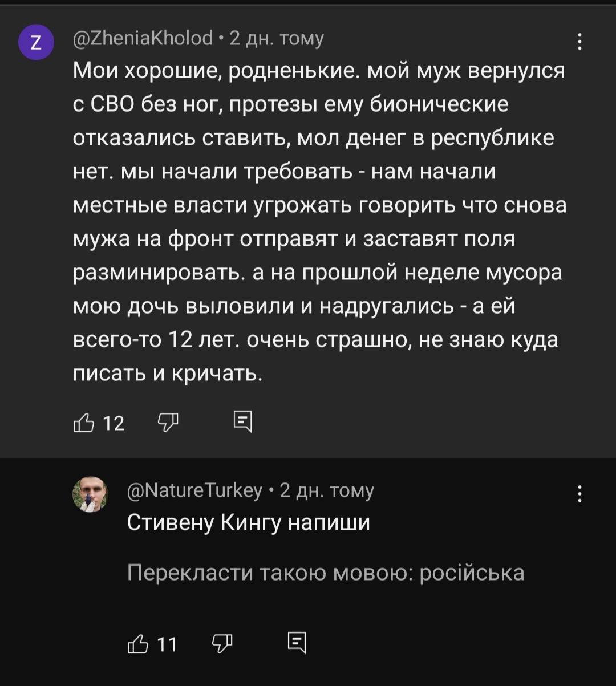Tap the like count "12"
This screenshot has width=616, height=686.
tap(114, 423)
